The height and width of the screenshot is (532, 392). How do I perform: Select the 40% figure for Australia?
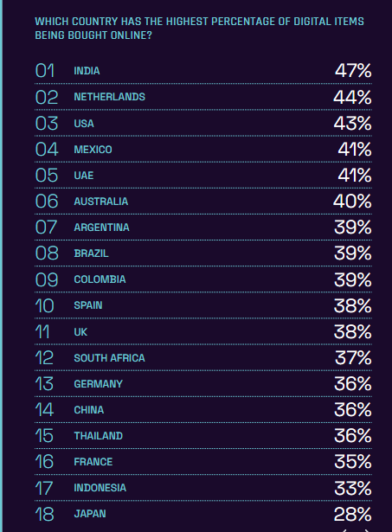point(352,202)
